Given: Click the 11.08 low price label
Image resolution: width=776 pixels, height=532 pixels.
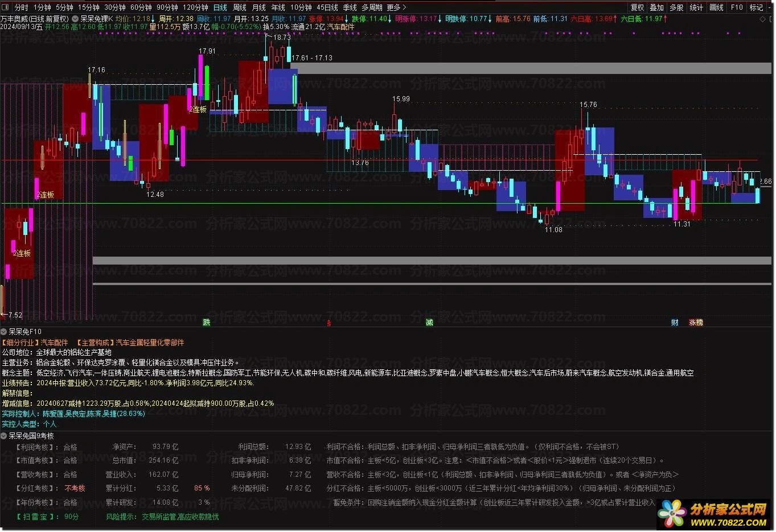Looking at the screenshot, I should pyautogui.click(x=553, y=230).
